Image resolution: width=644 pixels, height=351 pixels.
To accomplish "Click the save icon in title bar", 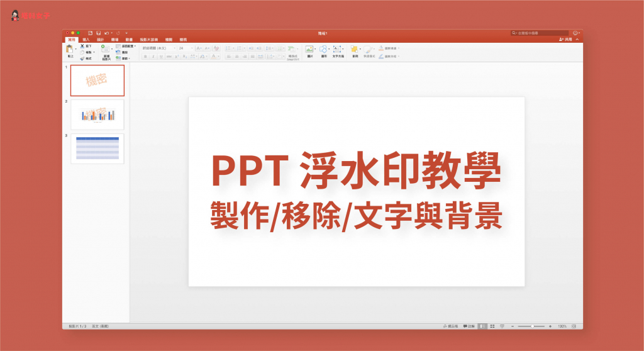I will (x=99, y=33).
